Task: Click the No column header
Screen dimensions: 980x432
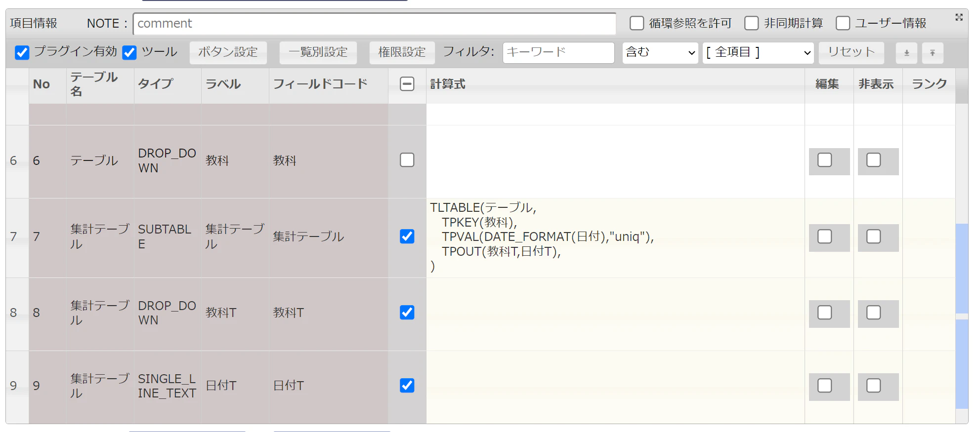Action: point(47,86)
